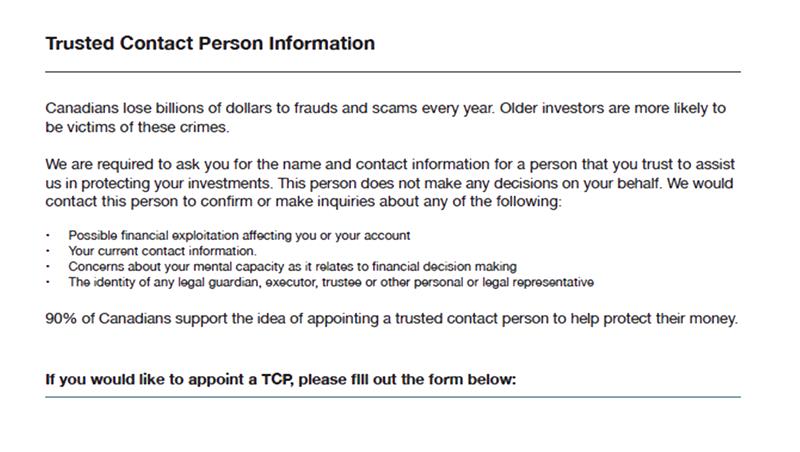Click the '90% of Canadians support' sentence

pyautogui.click(x=391, y=319)
